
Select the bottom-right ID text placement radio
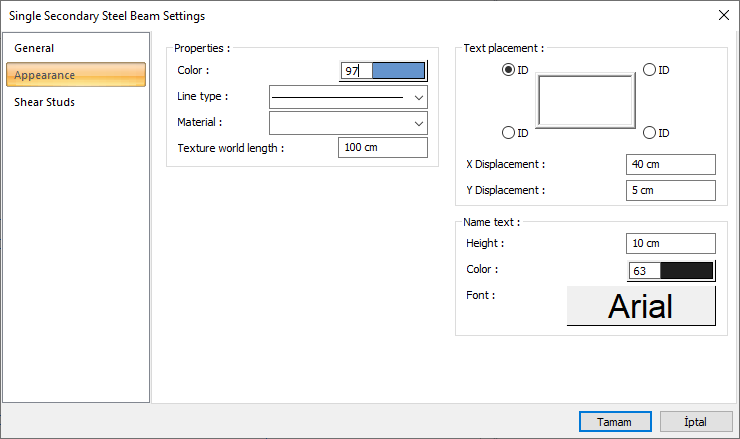click(x=649, y=133)
